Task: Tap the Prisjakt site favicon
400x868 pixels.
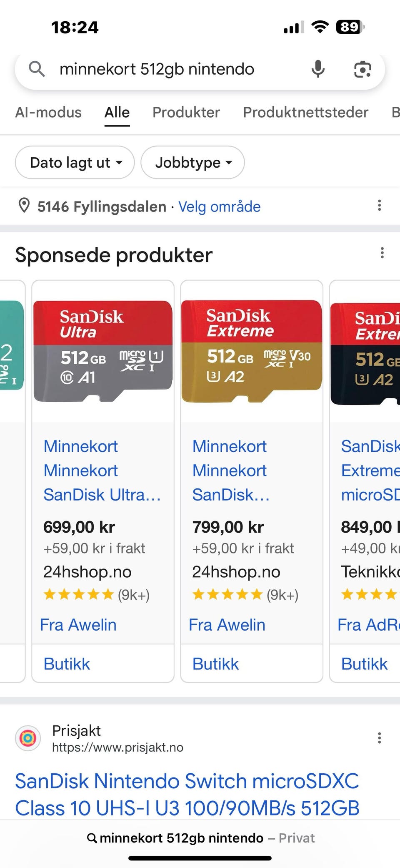Action: click(28, 738)
